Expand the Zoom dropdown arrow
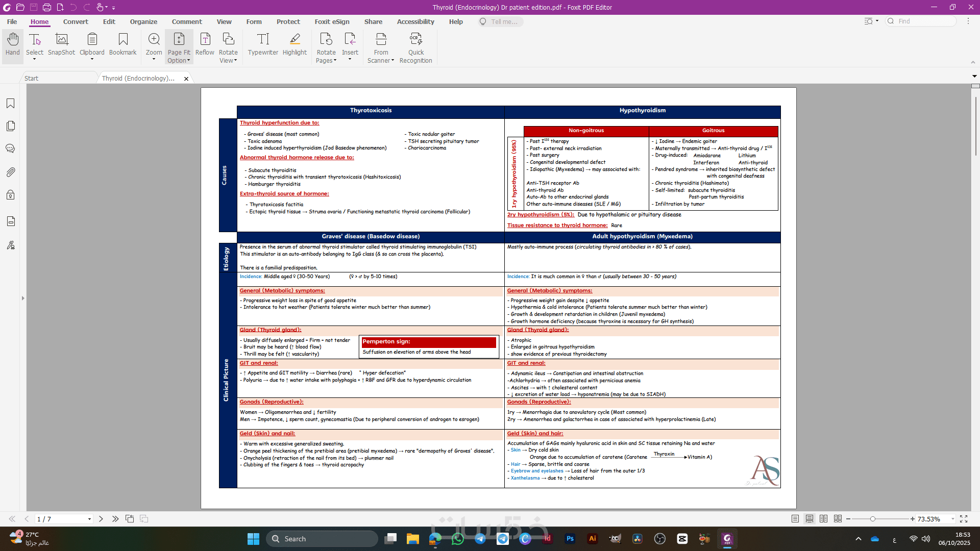Screen dimensions: 980x551 pyautogui.click(x=154, y=60)
